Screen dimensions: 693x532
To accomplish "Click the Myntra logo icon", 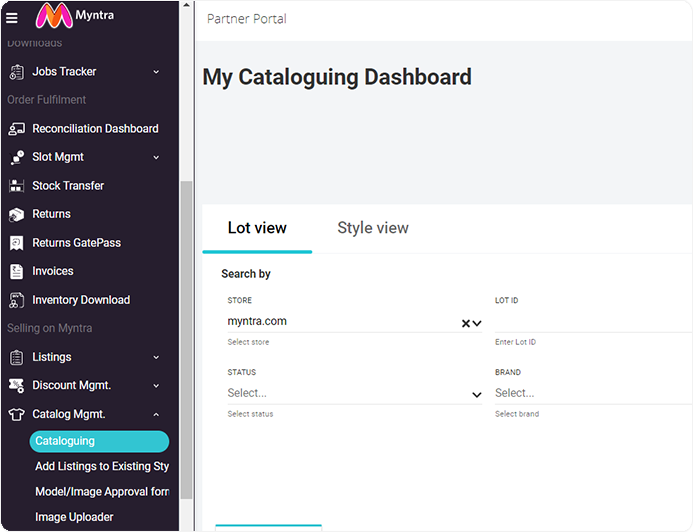I will pyautogui.click(x=52, y=16).
